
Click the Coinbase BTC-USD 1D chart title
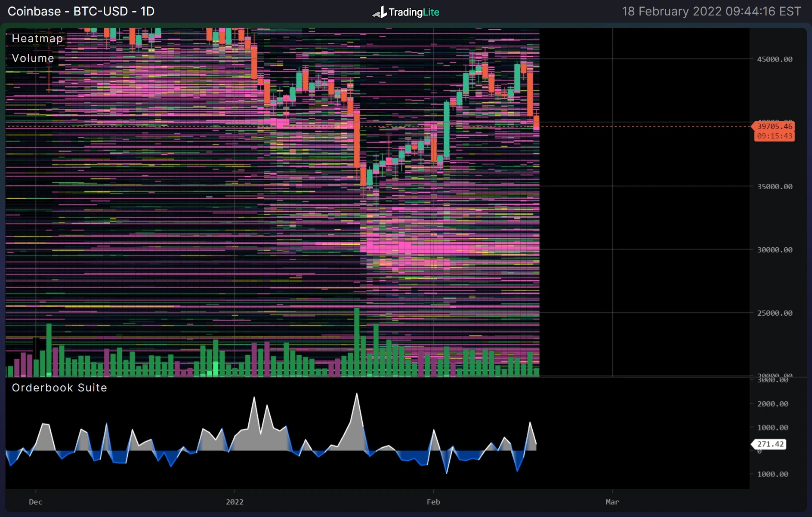point(81,11)
